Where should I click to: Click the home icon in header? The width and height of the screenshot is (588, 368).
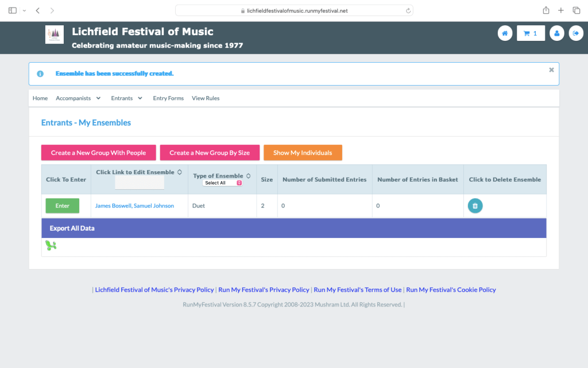505,33
